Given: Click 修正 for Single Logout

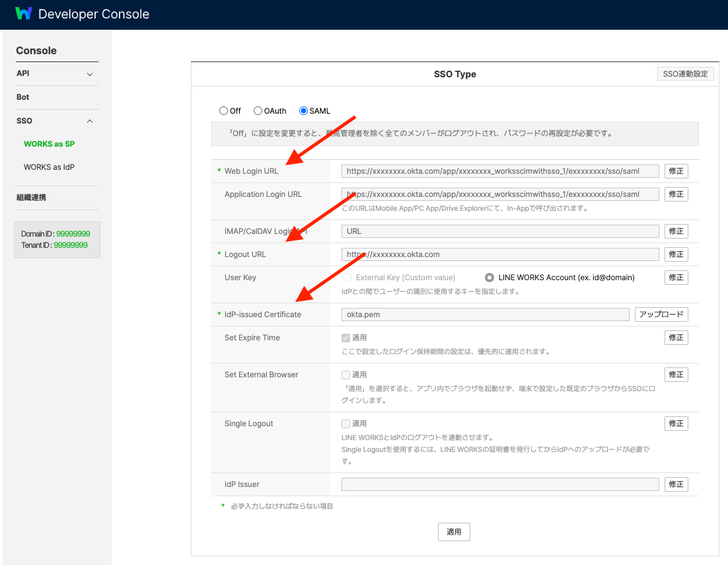Looking at the screenshot, I should [x=676, y=424].
